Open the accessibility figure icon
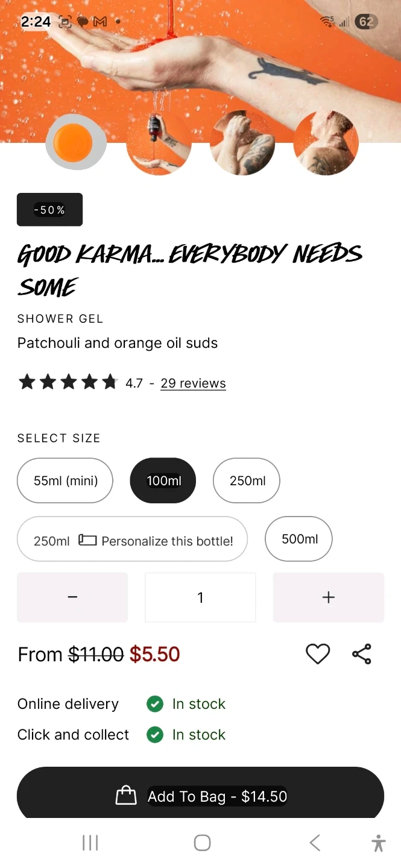 click(x=379, y=843)
